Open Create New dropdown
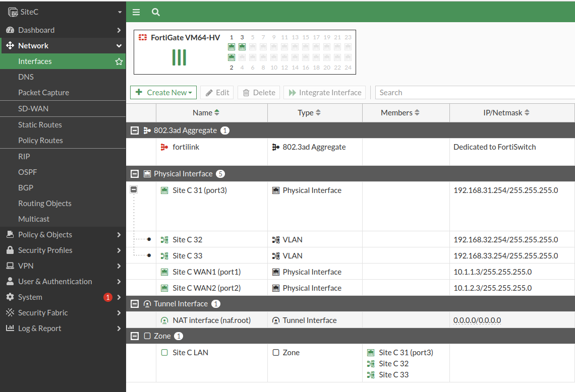The height and width of the screenshot is (392, 575). [x=163, y=92]
